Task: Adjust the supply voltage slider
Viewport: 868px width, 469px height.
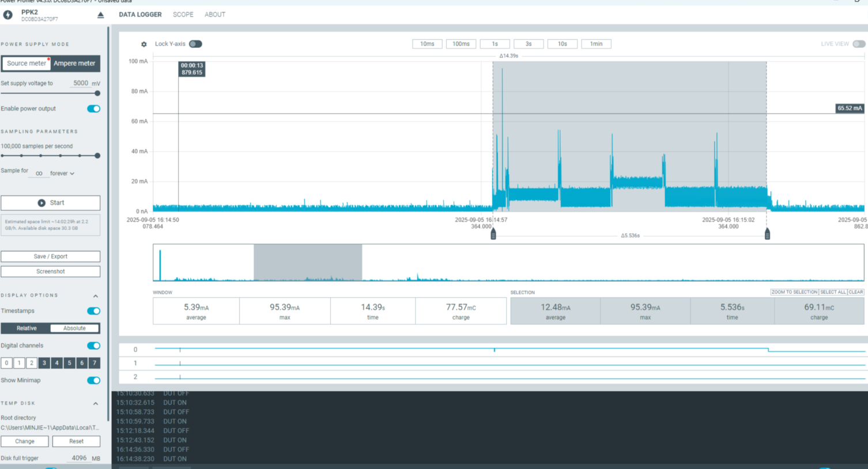Action: pos(97,93)
